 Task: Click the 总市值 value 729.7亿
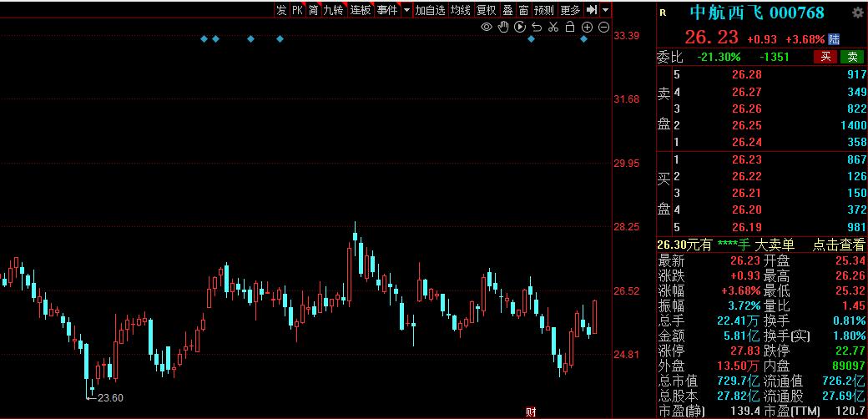pyautogui.click(x=737, y=381)
